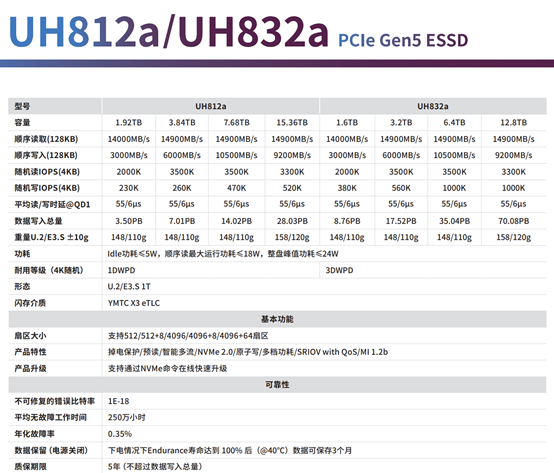This screenshot has width=554, height=473.
Task: Click the 型号 row label
Action: (22, 106)
